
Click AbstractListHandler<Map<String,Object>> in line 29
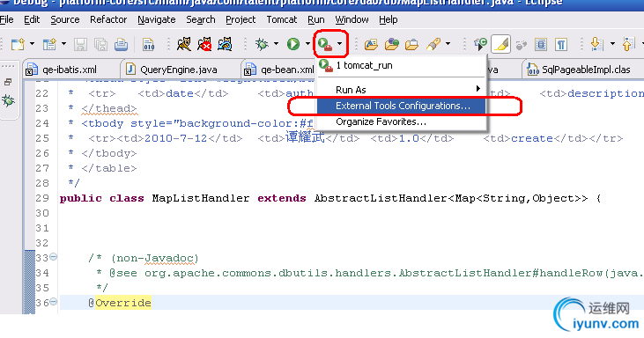tap(451, 198)
